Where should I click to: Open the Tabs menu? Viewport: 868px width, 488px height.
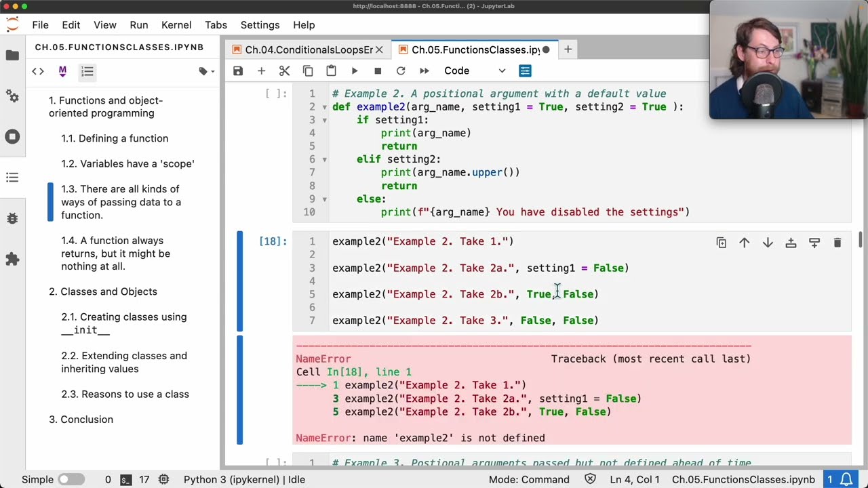[x=216, y=25]
